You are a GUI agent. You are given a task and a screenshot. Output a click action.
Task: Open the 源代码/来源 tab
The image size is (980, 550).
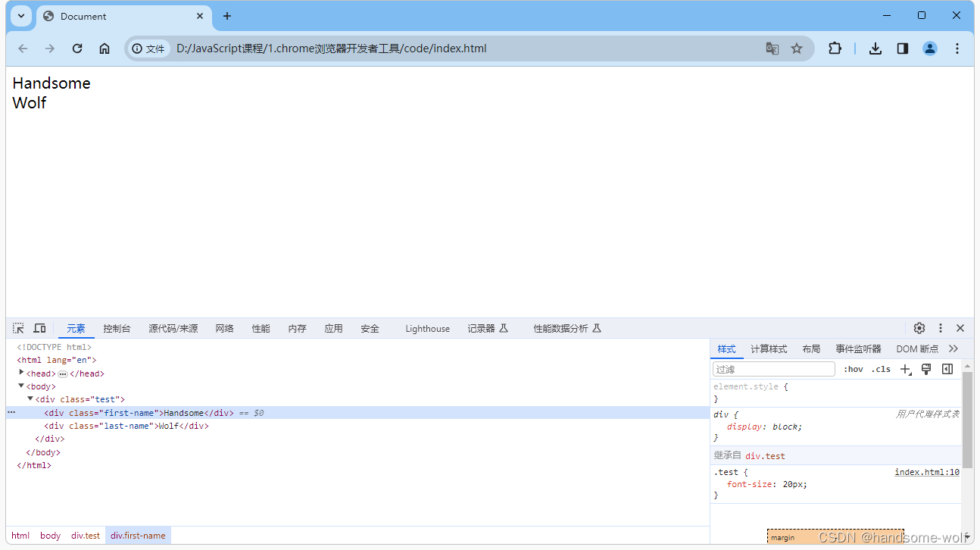[x=173, y=329]
